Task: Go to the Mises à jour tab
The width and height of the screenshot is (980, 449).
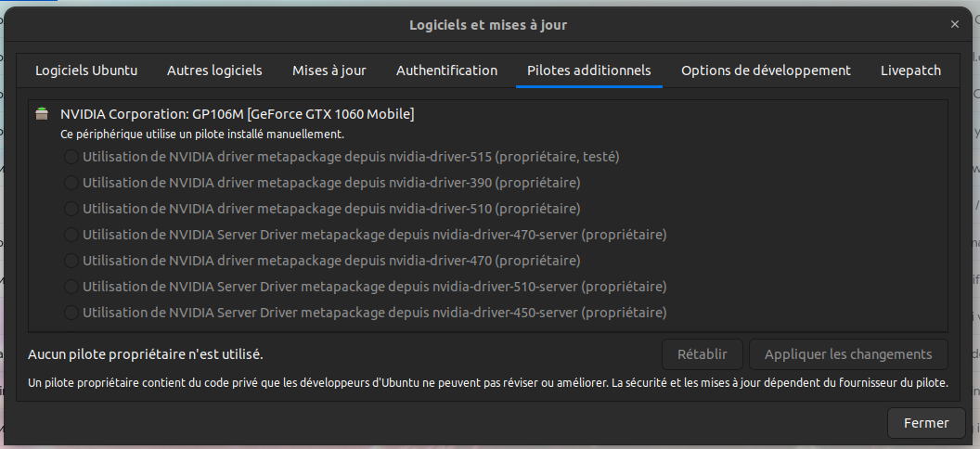Action: tap(329, 71)
